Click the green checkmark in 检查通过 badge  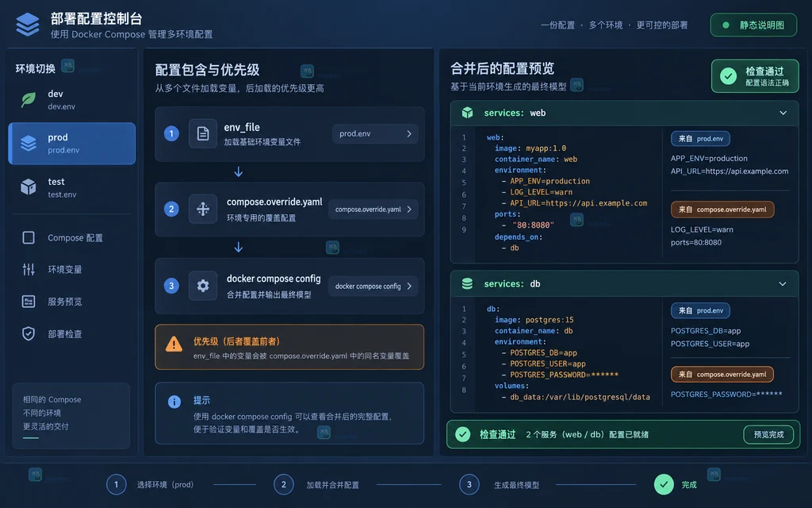[728, 76]
